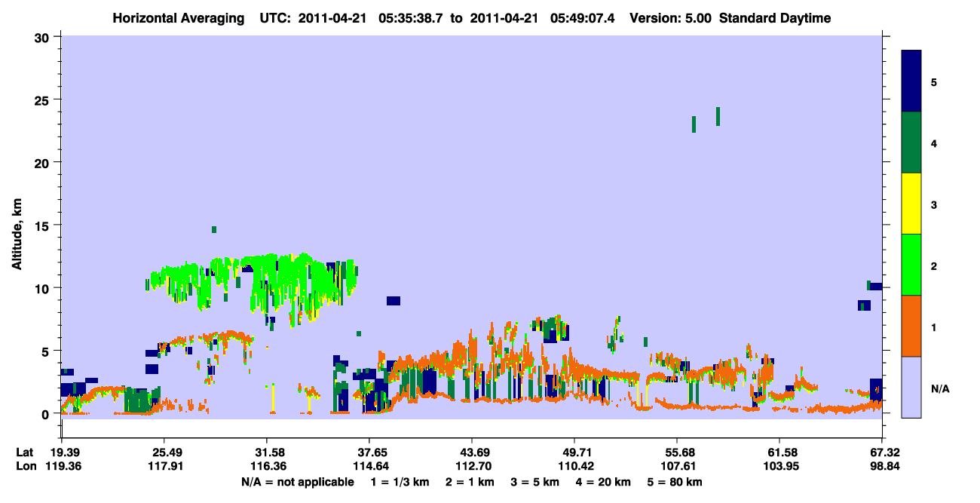
Task: Click the small green feature near 15 km altitude
Action: [x=214, y=229]
